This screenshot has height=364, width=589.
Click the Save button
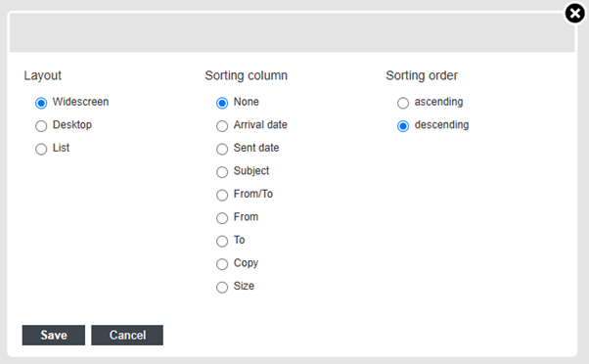pyautogui.click(x=54, y=335)
